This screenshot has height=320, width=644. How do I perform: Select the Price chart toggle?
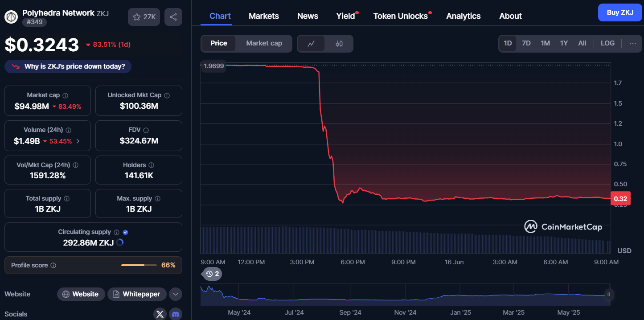(x=218, y=43)
